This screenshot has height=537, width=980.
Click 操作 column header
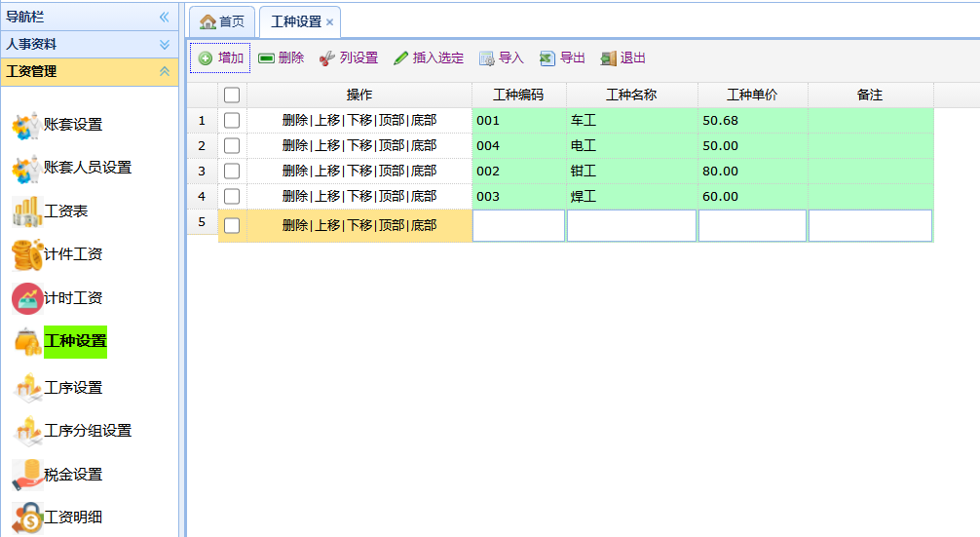pyautogui.click(x=359, y=95)
